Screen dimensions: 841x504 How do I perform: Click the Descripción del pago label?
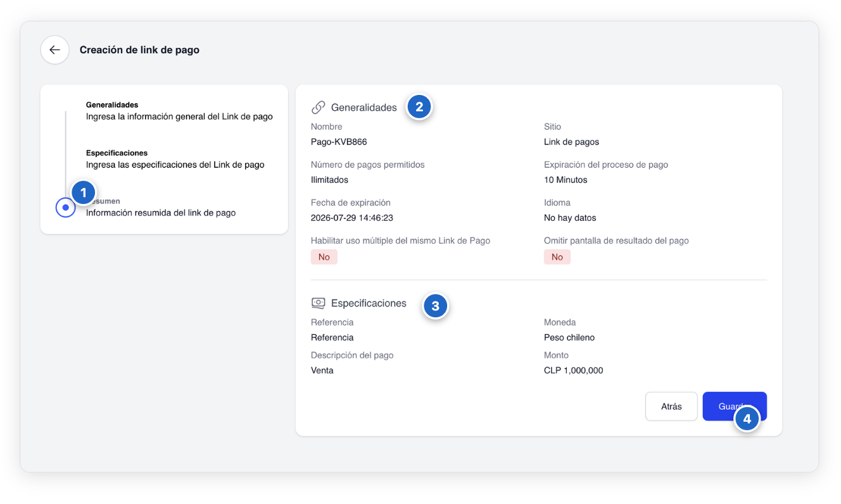coord(352,355)
